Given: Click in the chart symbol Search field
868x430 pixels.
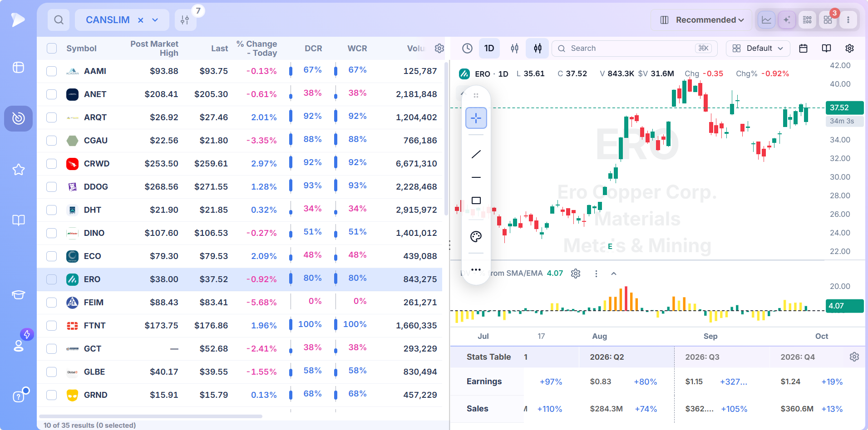Looking at the screenshot, I should coord(634,48).
